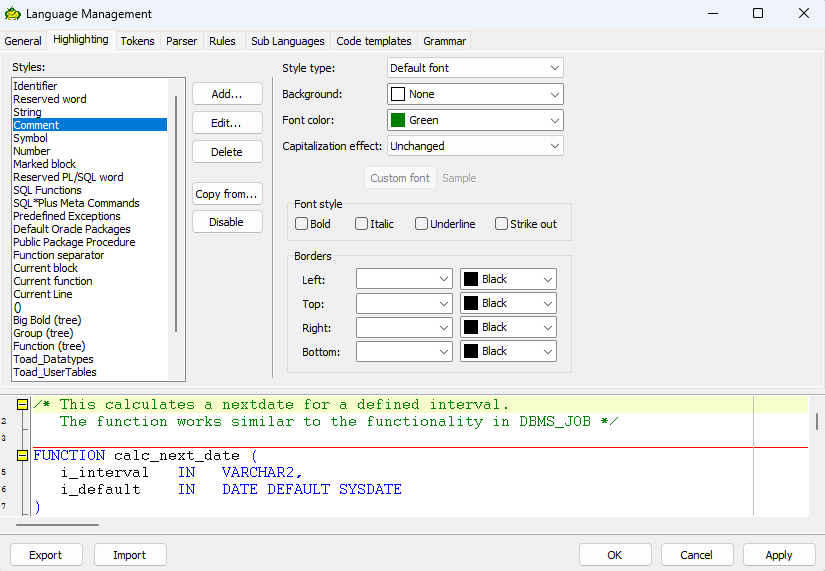The image size is (825, 571).
Task: Open the Bottom border color Black dropdown
Action: (x=508, y=352)
